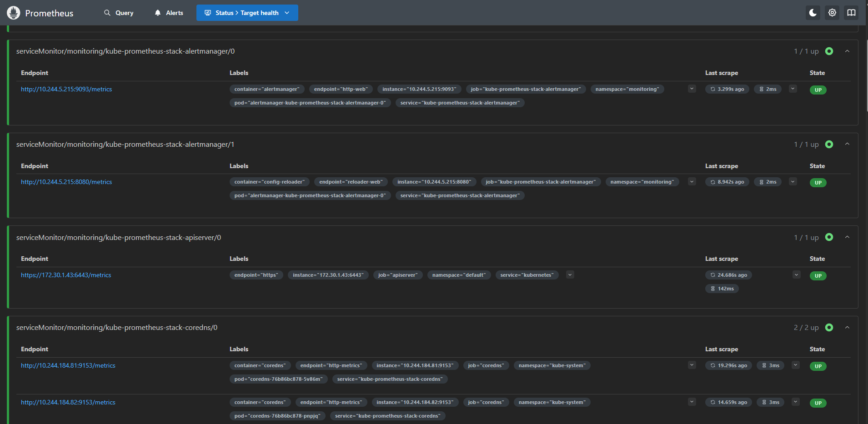Viewport: 868px width, 424px height.
Task: Click the green health ring for alertmanager/0
Action: coord(829,51)
